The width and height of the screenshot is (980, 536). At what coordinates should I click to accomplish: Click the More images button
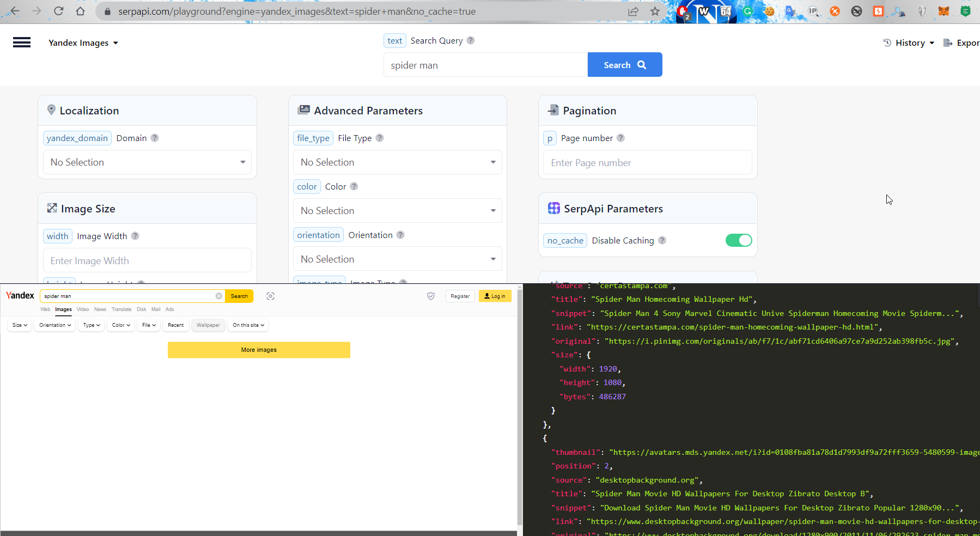pyautogui.click(x=259, y=350)
